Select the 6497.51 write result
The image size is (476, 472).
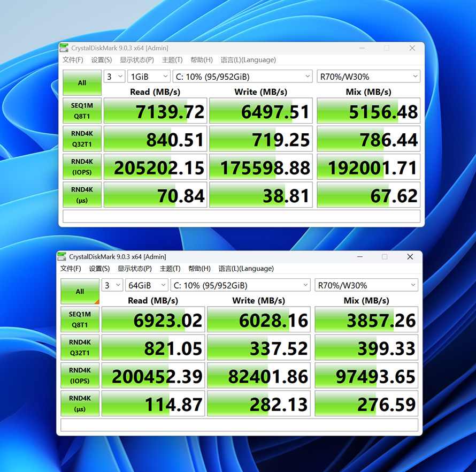pos(261,111)
